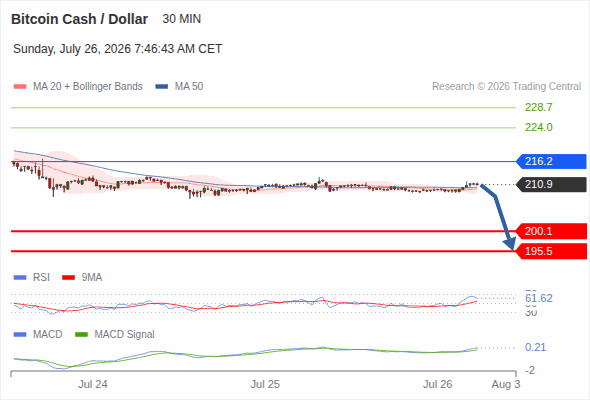Screen dimensions: 590x400
Task: Click the 'Jul 26' date axis label
Action: (437, 385)
